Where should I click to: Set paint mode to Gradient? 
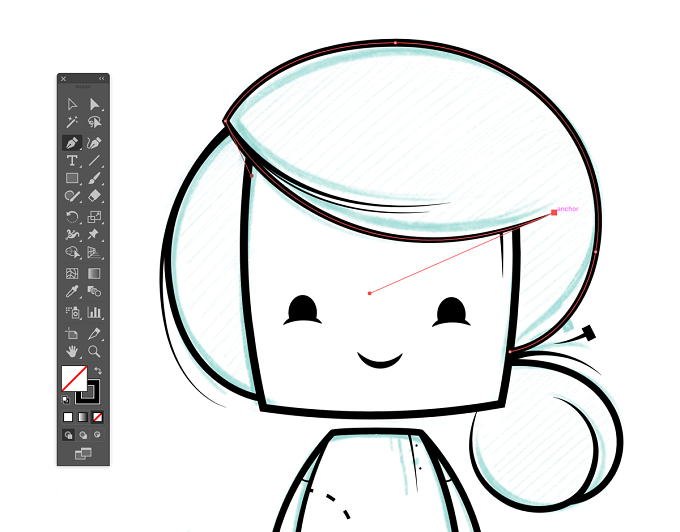click(x=83, y=417)
